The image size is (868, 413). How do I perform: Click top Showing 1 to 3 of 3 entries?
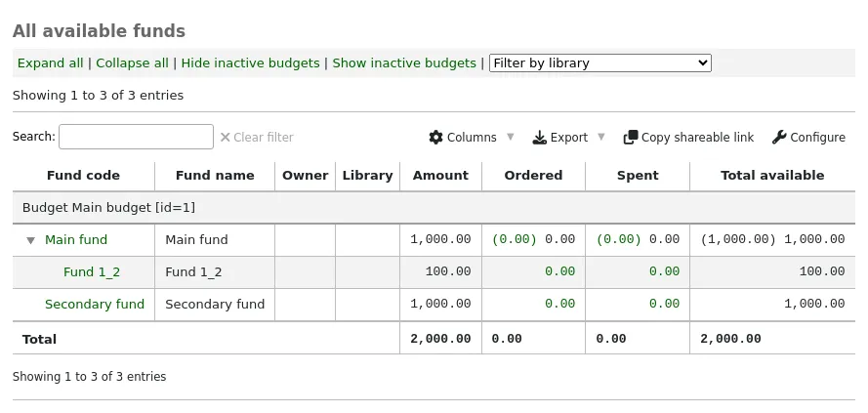point(98,96)
